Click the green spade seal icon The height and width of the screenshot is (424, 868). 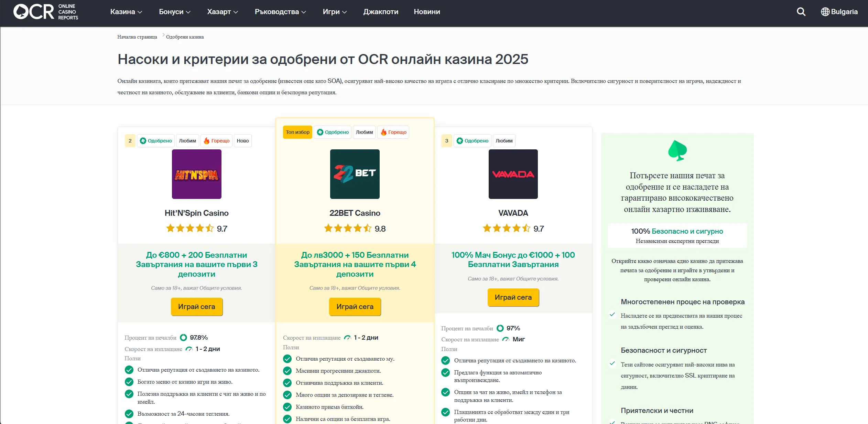point(677,151)
